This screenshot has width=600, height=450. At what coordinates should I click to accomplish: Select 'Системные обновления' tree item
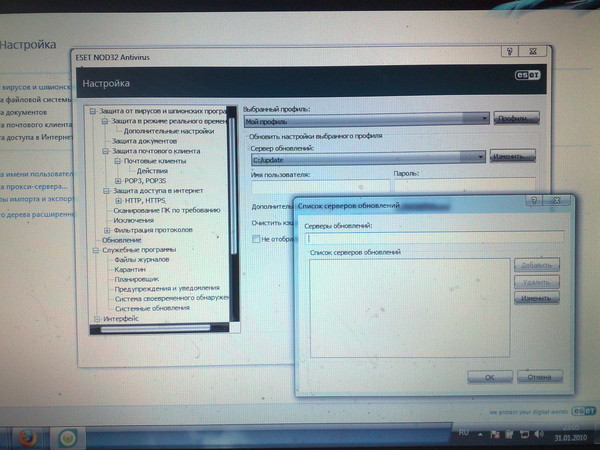(152, 308)
